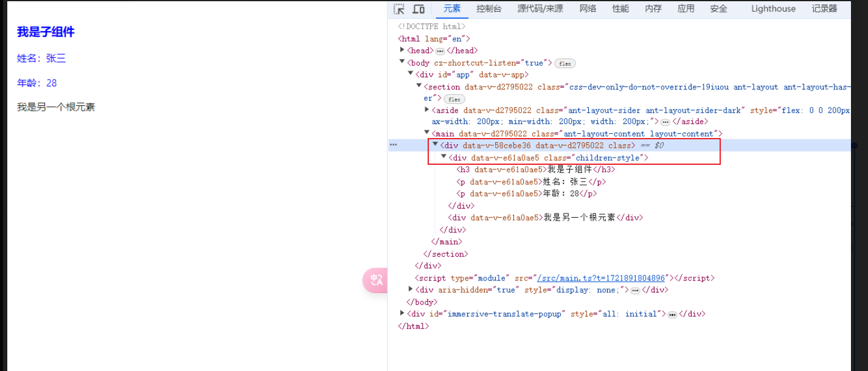Activate the inspect element picker icon
This screenshot has height=371, width=868.
(399, 9)
